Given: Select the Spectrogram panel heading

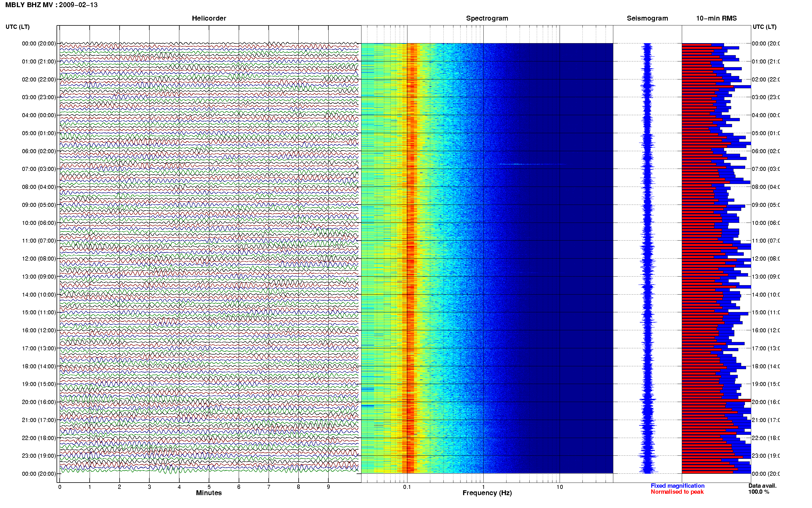Looking at the screenshot, I should [487, 19].
